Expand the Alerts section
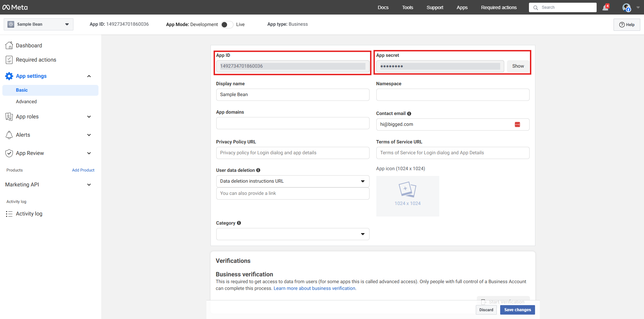The height and width of the screenshot is (319, 644). 89,135
